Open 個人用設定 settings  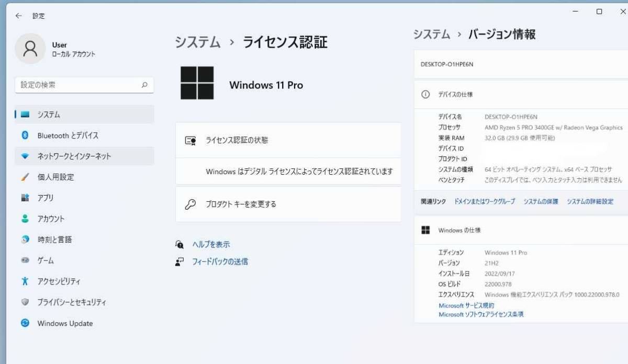point(84,177)
